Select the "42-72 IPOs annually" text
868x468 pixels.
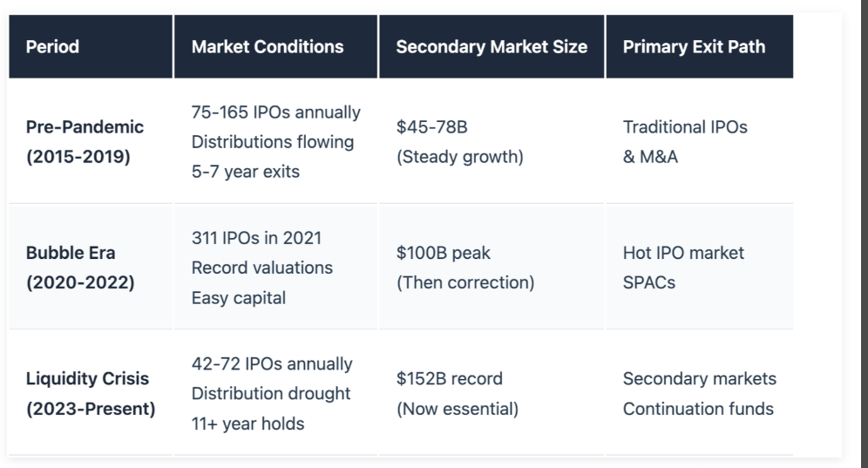(x=272, y=363)
